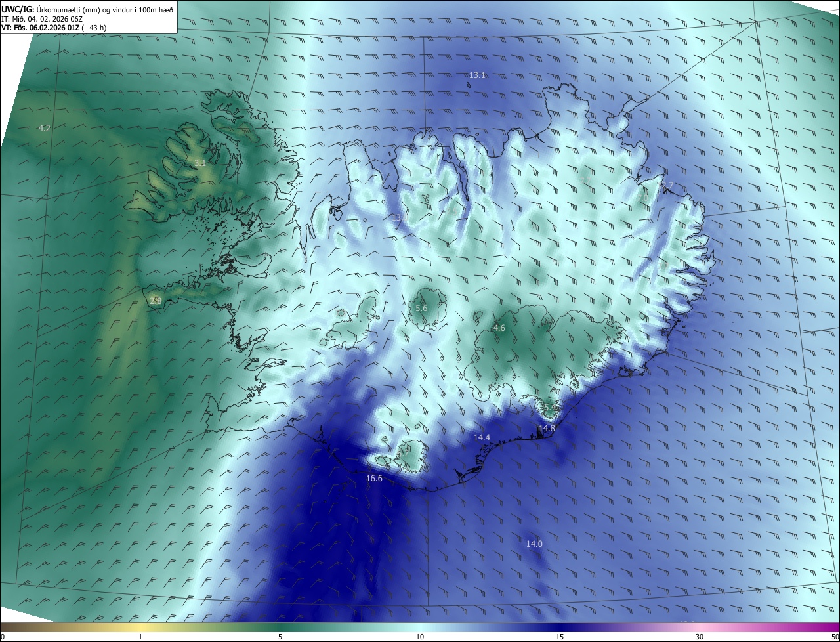
Task: Click the color scale tick label '0'
Action: click(2, 637)
